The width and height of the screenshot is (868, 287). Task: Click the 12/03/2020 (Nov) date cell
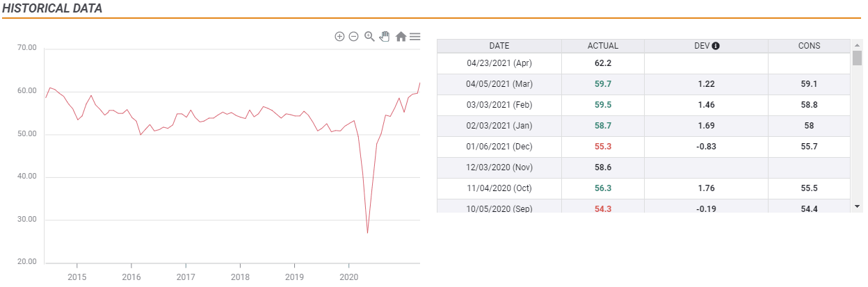(x=499, y=167)
